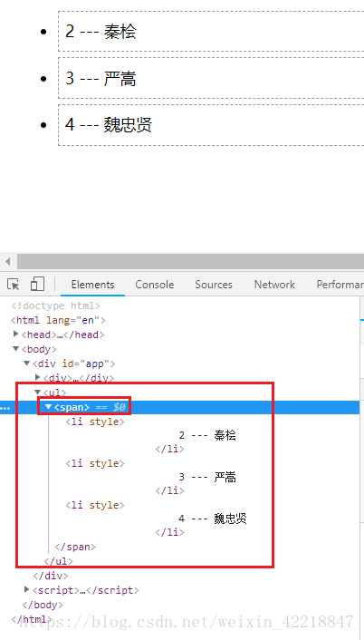Viewport: 364px width, 640px height.
Task: Expand the collapsed inner div node
Action: 38,377
